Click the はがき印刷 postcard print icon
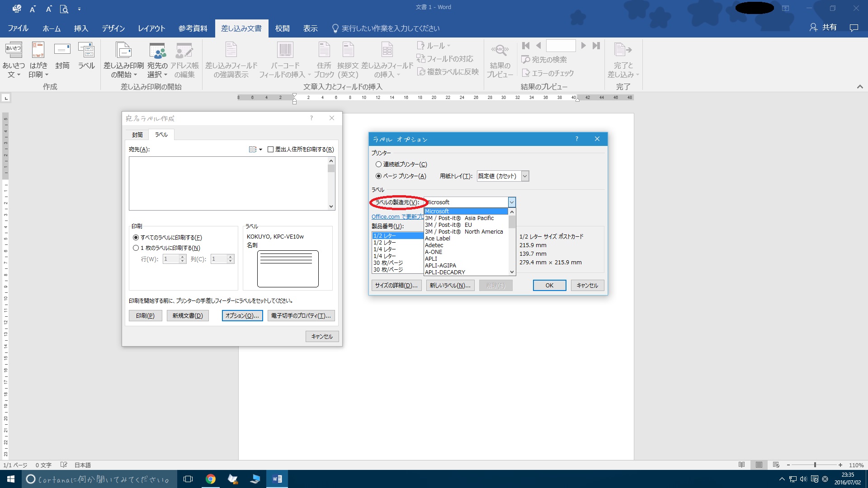Viewport: 868px width, 488px height. 38,60
